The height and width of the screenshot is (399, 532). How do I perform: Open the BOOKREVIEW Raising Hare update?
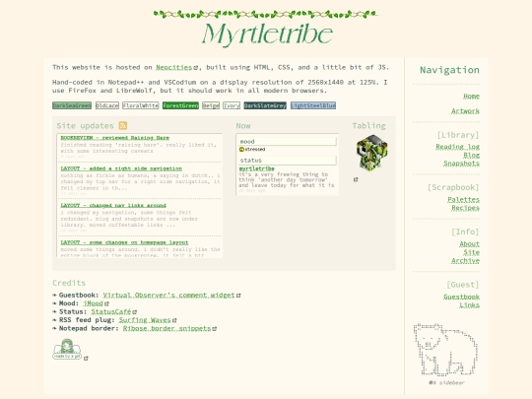coord(114,138)
